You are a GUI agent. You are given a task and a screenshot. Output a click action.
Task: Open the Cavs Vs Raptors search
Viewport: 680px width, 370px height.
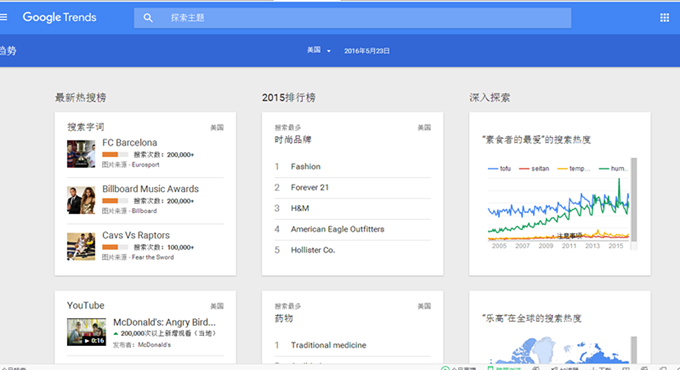pyautogui.click(x=136, y=236)
